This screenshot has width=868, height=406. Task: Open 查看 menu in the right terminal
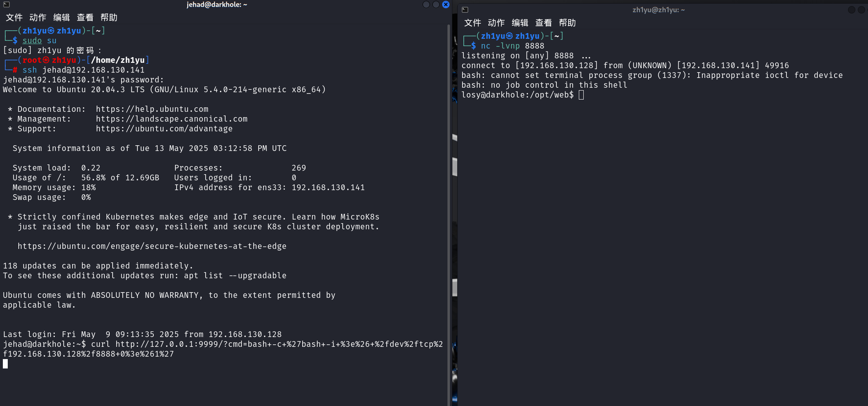pyautogui.click(x=544, y=23)
